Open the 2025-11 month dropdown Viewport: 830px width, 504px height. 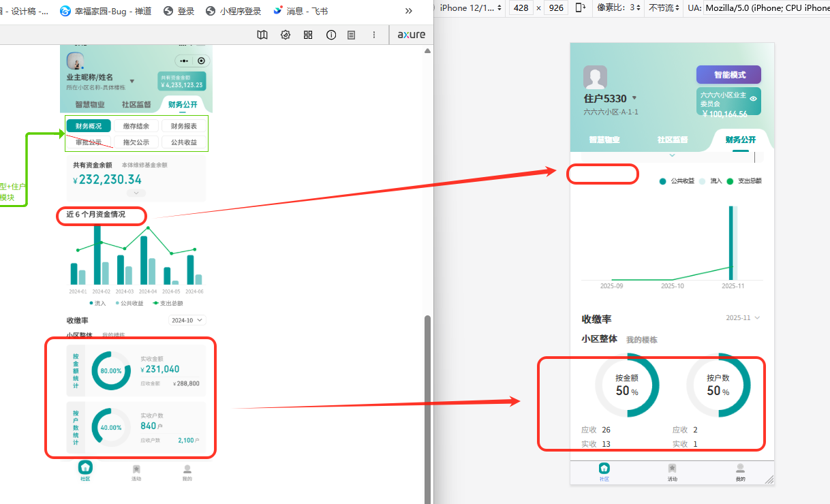(x=743, y=318)
